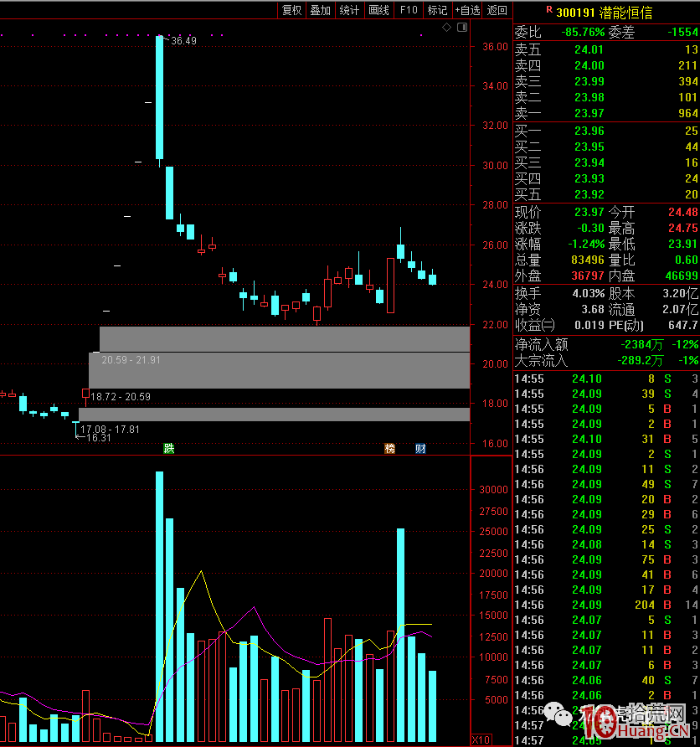Click the 24.00 price axis label
This screenshot has height=747, width=700.
coord(495,285)
